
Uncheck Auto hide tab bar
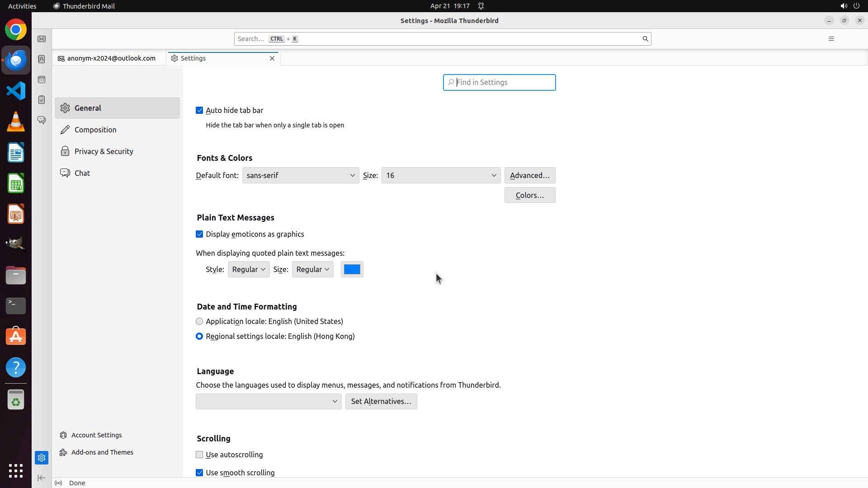tap(199, 110)
